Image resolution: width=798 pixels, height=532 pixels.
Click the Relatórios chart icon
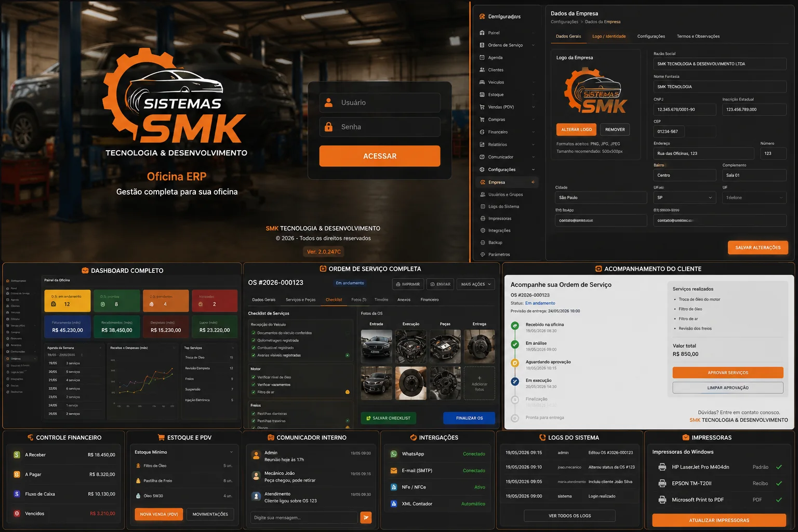pos(482,144)
